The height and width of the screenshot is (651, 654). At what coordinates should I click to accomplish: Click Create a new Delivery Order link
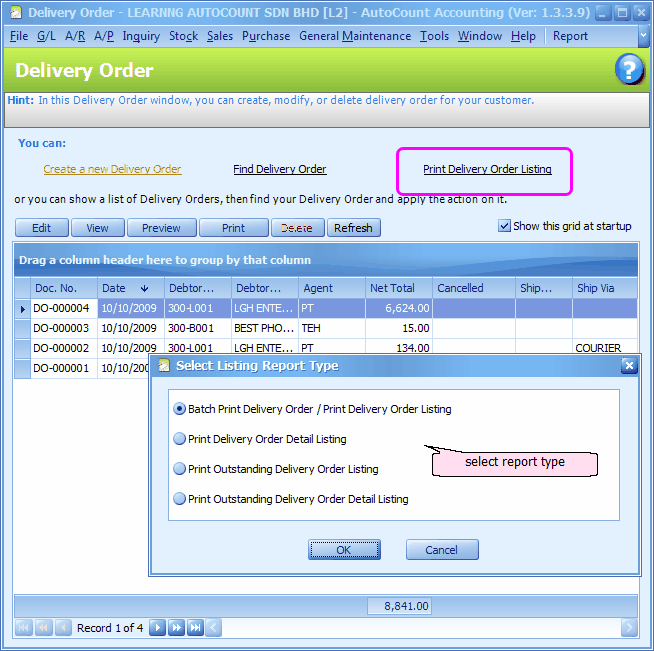pyautogui.click(x=112, y=169)
